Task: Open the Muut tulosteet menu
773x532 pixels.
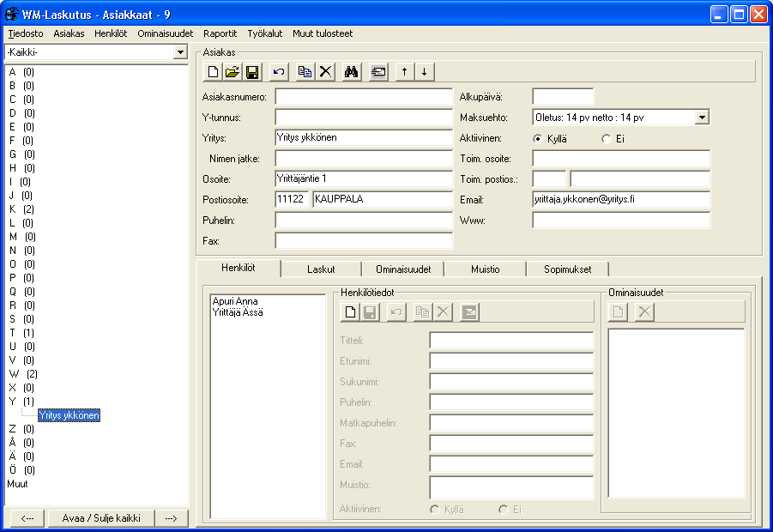Action: pyautogui.click(x=323, y=33)
